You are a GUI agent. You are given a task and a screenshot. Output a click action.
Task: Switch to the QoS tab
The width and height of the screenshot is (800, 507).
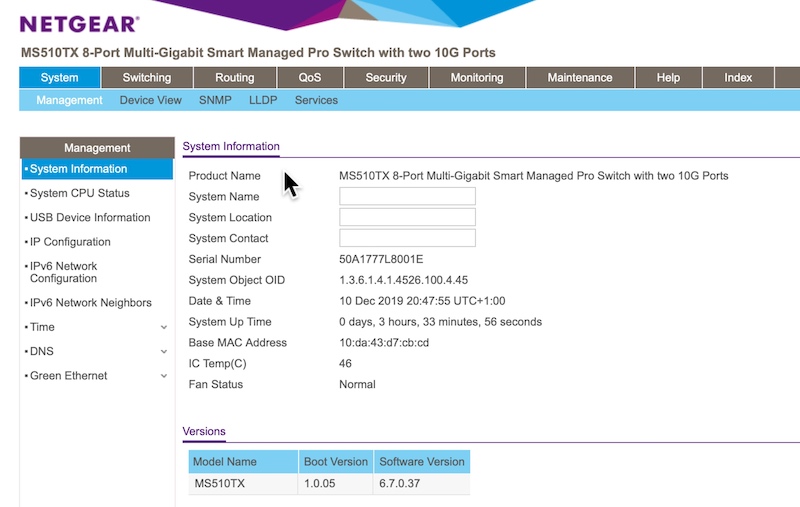tap(310, 78)
